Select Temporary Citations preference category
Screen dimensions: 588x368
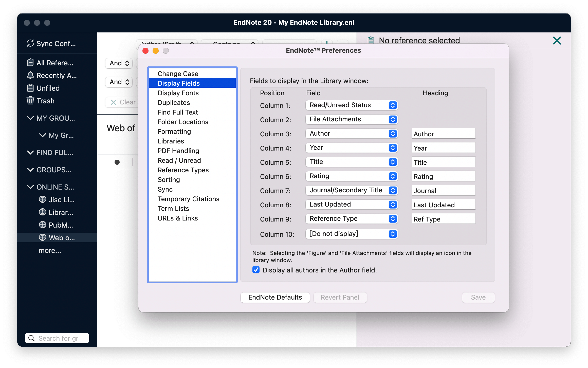[x=192, y=199]
